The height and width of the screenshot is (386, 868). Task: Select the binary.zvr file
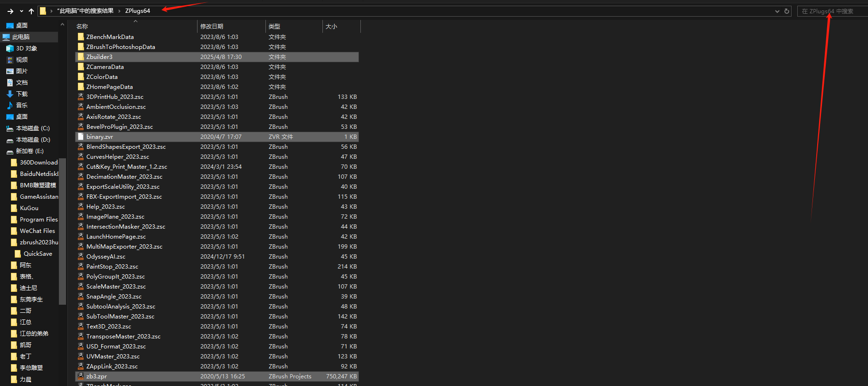coord(100,137)
